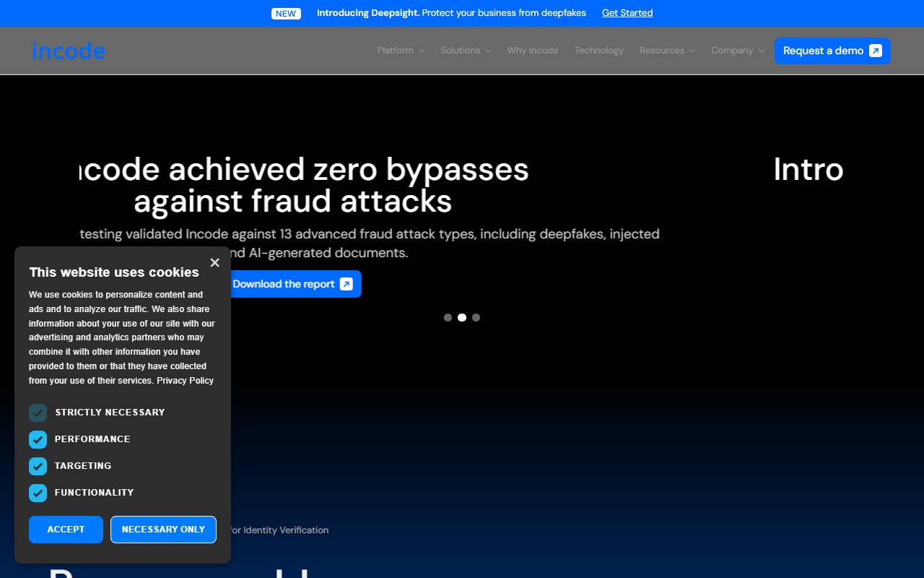Click the arrow icon in Request a demo
The width and height of the screenshot is (924, 578).
[876, 51]
